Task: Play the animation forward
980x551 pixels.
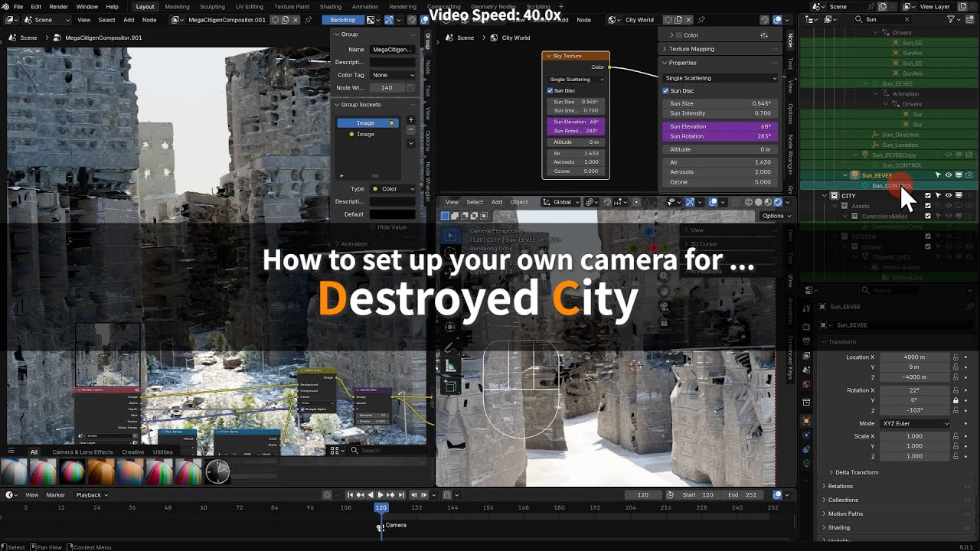Action: tap(381, 495)
